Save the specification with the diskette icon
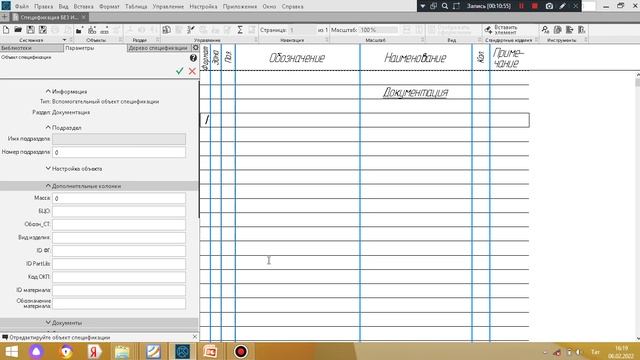 click(x=31, y=30)
